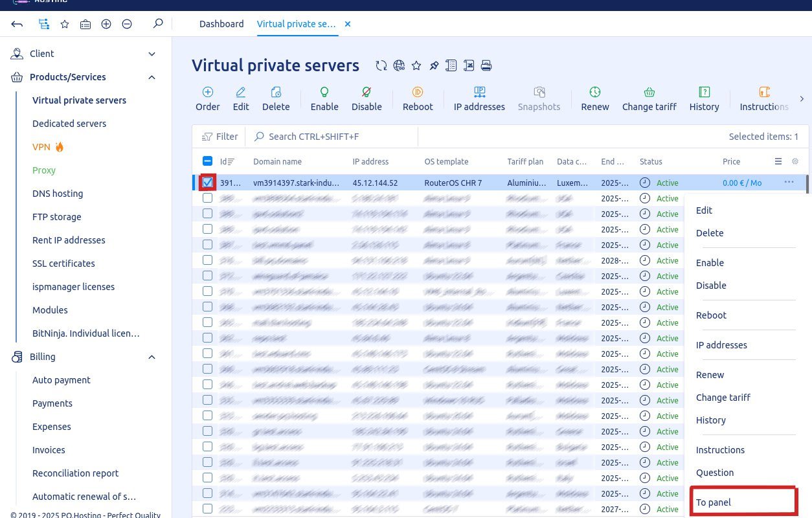Open the Filter panel
The image size is (812, 518).
220,137
